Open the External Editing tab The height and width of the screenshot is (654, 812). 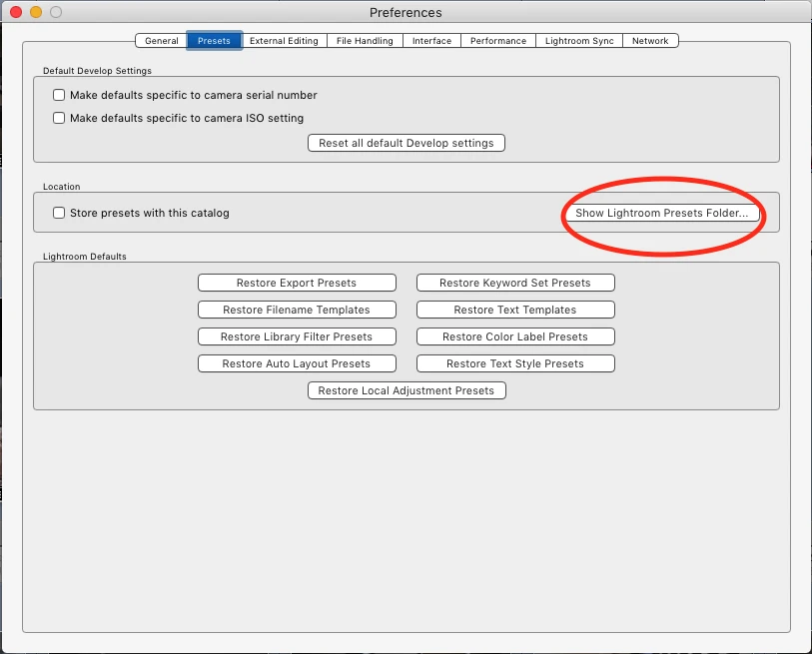pyautogui.click(x=284, y=41)
